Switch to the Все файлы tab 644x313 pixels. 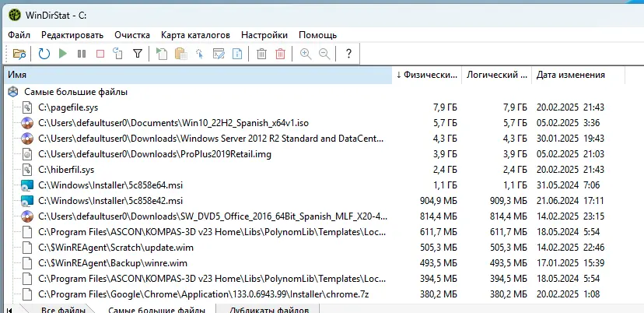point(63,309)
